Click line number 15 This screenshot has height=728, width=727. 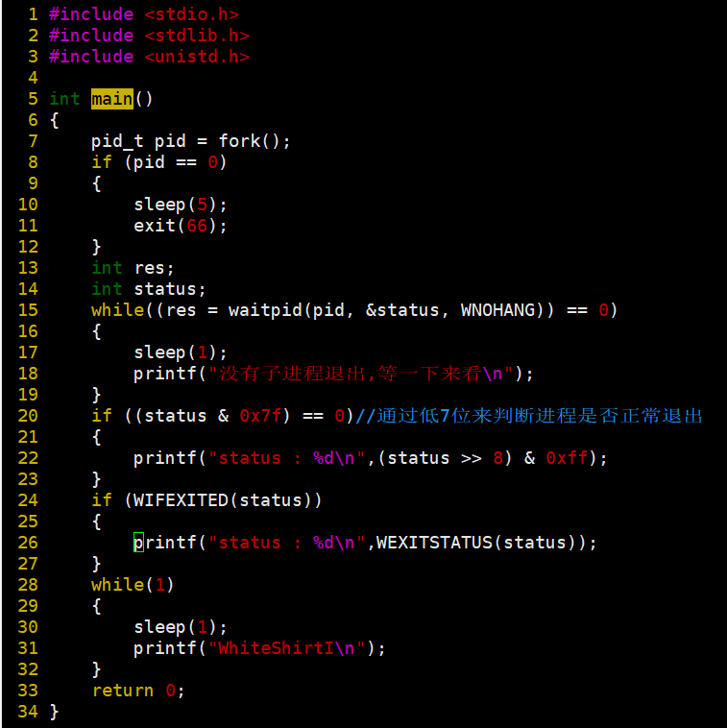point(28,310)
